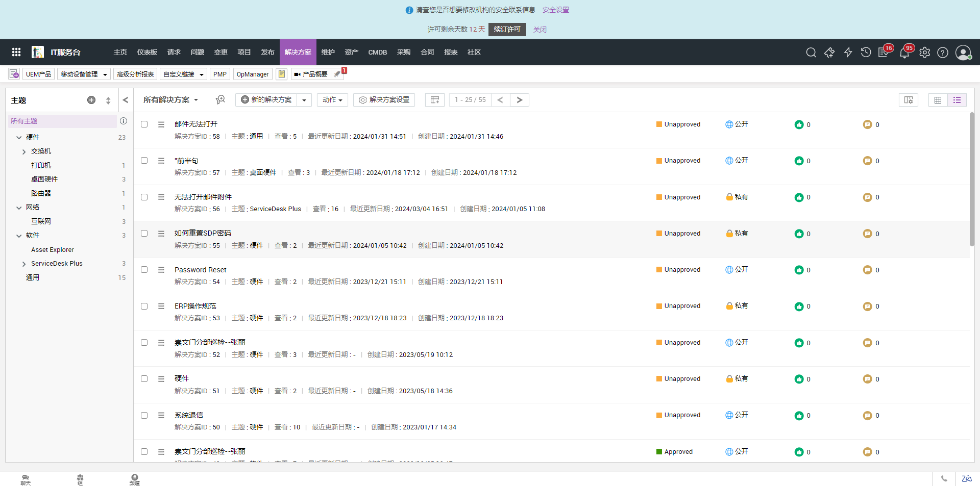Open the 请求 menu tab
The image size is (980, 486).
[x=174, y=52]
